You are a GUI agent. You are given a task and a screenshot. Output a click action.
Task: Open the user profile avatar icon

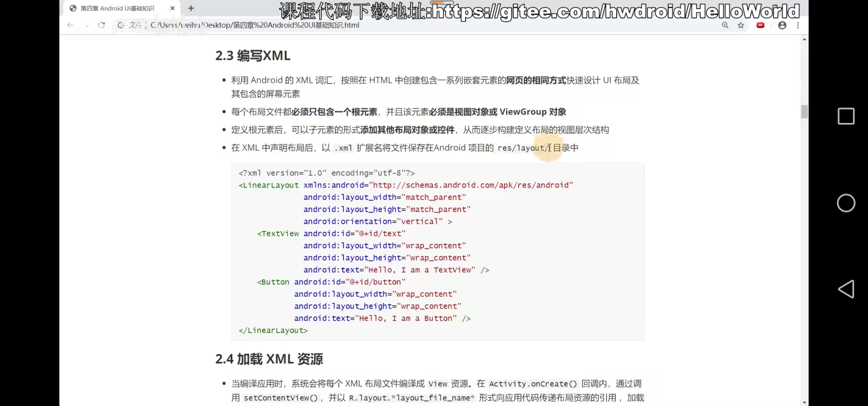tap(782, 25)
